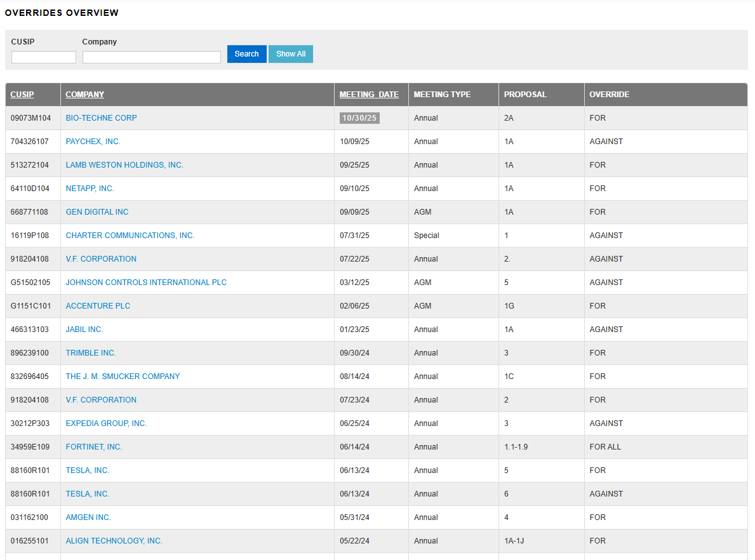
Task: Select the V.F. CORPORATION annual meeting entry
Action: [x=100, y=258]
